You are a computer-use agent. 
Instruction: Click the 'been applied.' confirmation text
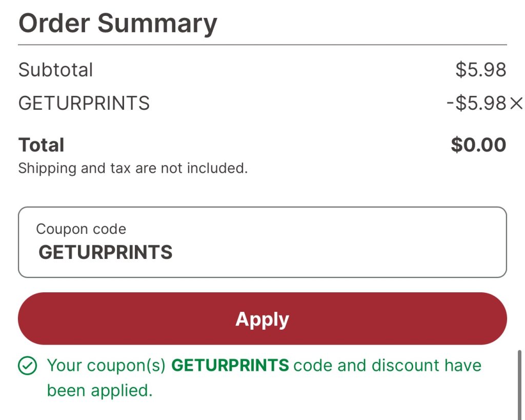(x=100, y=391)
